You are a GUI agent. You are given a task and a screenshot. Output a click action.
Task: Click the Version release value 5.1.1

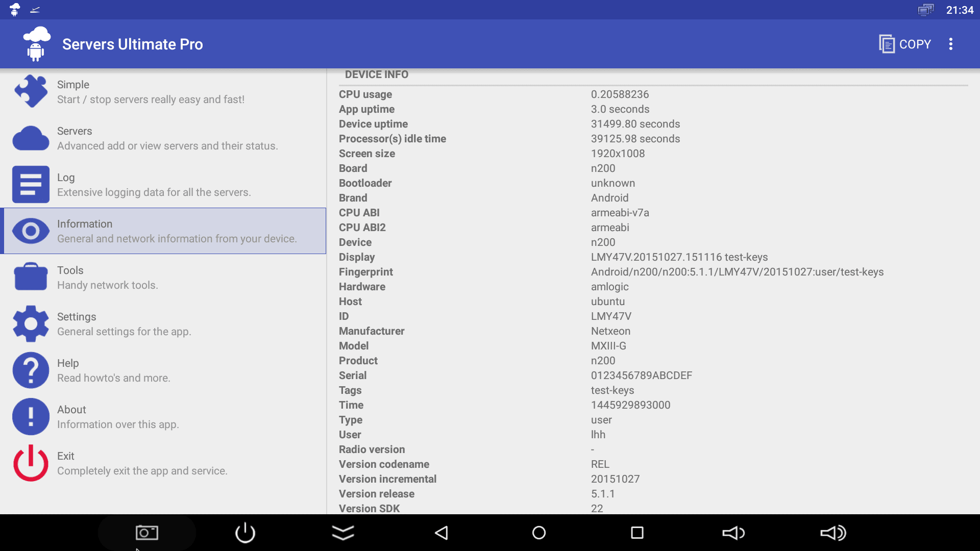coord(603,494)
